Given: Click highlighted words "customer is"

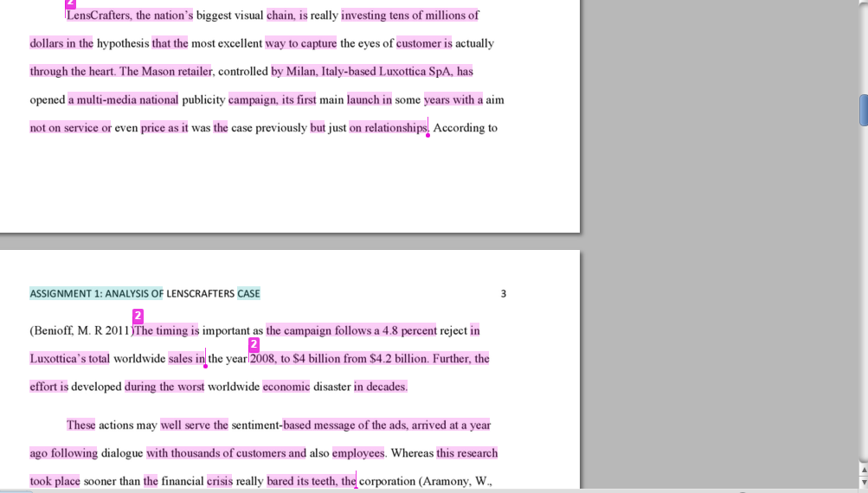Looking at the screenshot, I should (424, 43).
